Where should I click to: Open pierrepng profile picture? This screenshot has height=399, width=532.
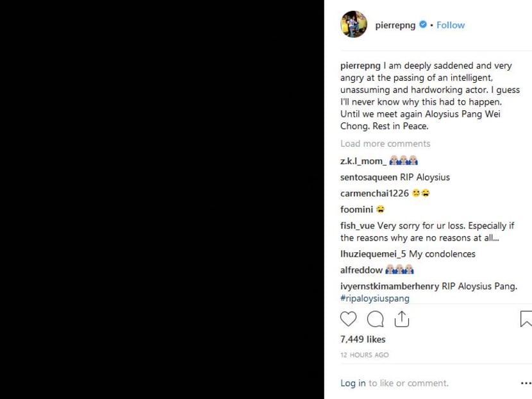(354, 24)
